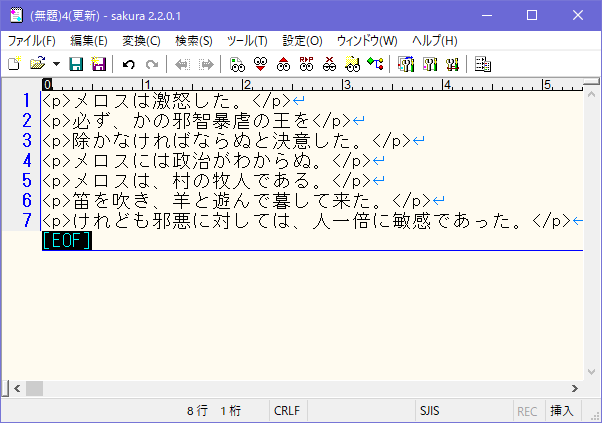
Task: Click line number 6 in the gutter
Action: click(x=26, y=200)
